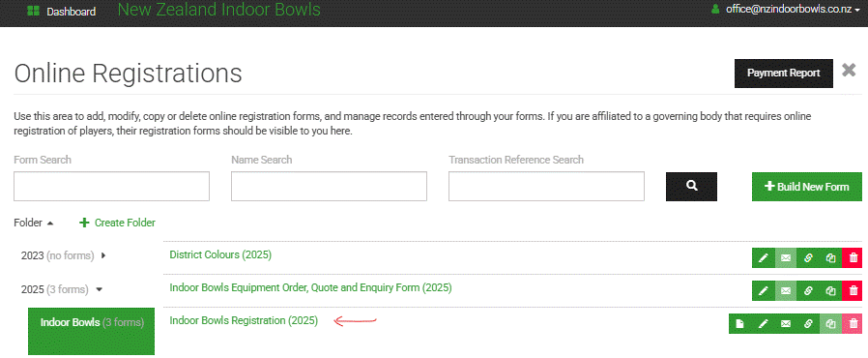Click Create Folder link
The image size is (868, 358).
[x=125, y=223]
